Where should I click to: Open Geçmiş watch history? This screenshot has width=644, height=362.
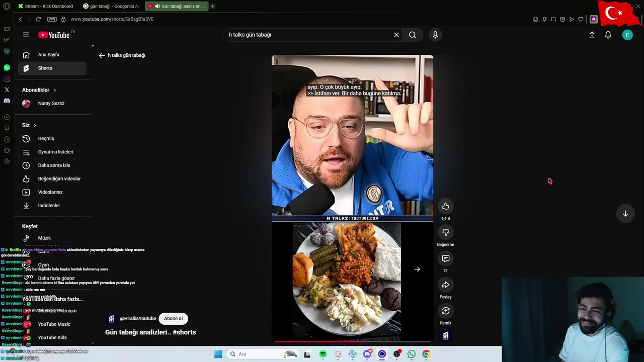click(x=52, y=138)
